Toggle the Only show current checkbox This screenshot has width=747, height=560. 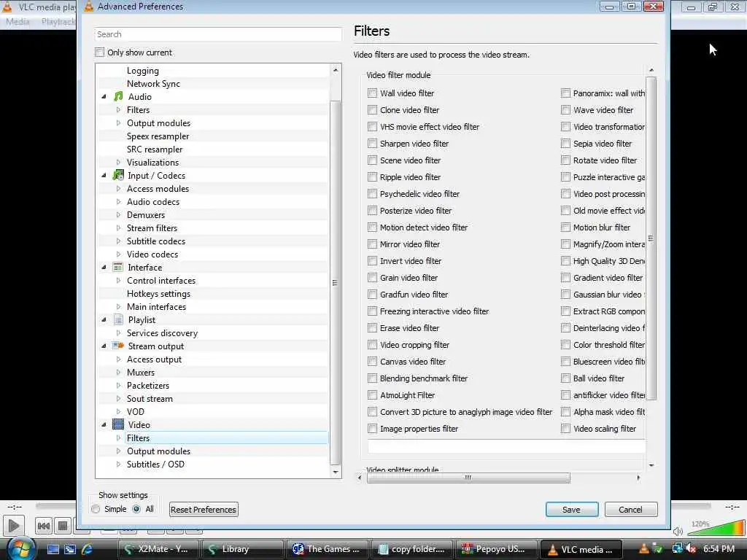click(x=99, y=52)
